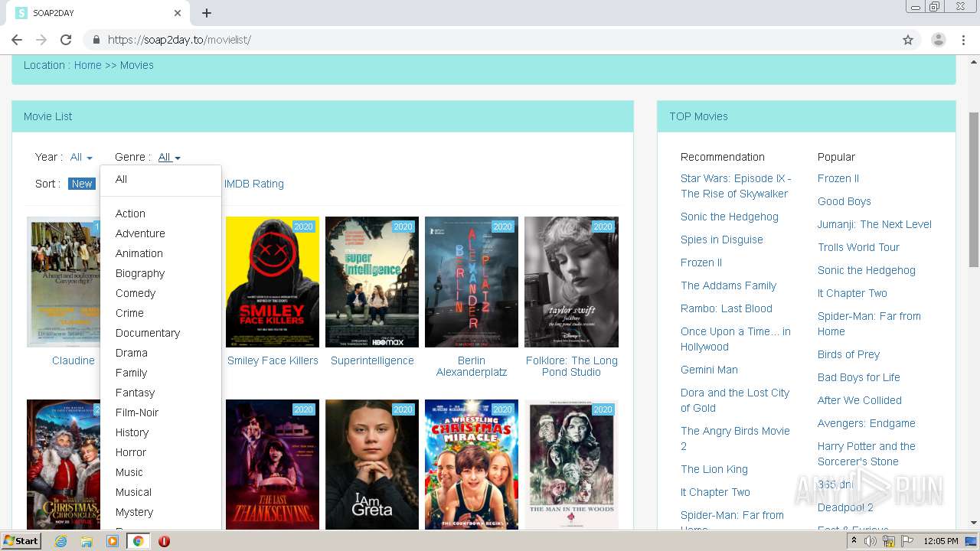Open Superintelligence movie poster
Viewport: 980px width, 551px height.
[x=372, y=282]
